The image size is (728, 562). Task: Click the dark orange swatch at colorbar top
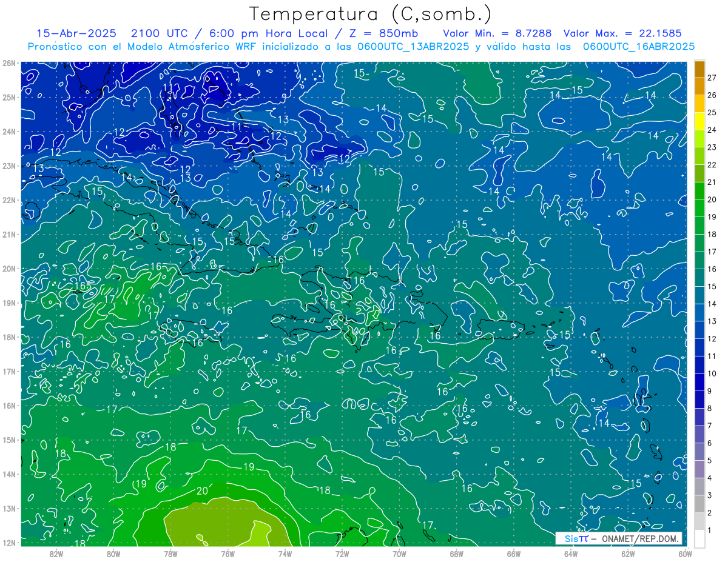click(x=699, y=69)
